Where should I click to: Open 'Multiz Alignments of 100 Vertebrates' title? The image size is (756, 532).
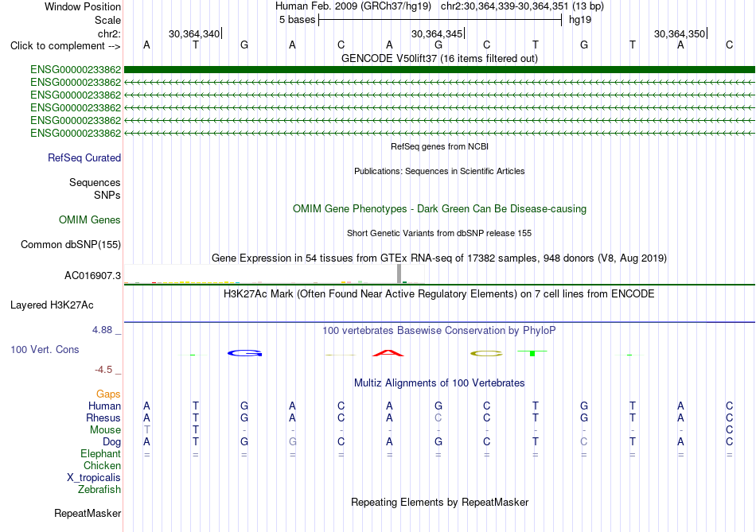pyautogui.click(x=439, y=383)
